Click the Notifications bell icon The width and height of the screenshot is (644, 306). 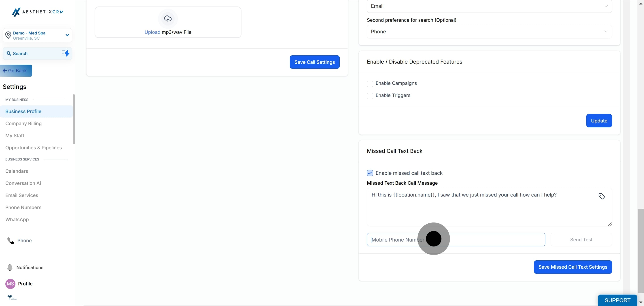10,267
